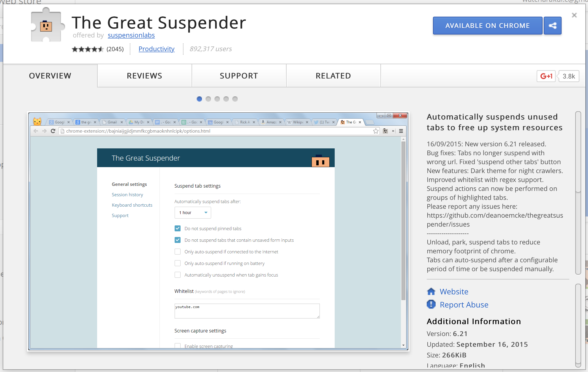Select the My Drive browser tab
Screen dimensions: 588x372
pos(139,122)
